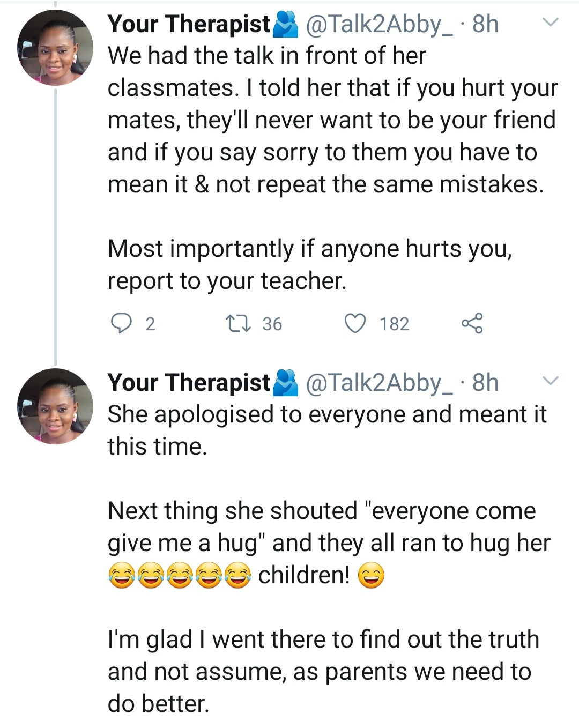Select the @Talk2Abby_ handle in the second tweet

tap(379, 383)
